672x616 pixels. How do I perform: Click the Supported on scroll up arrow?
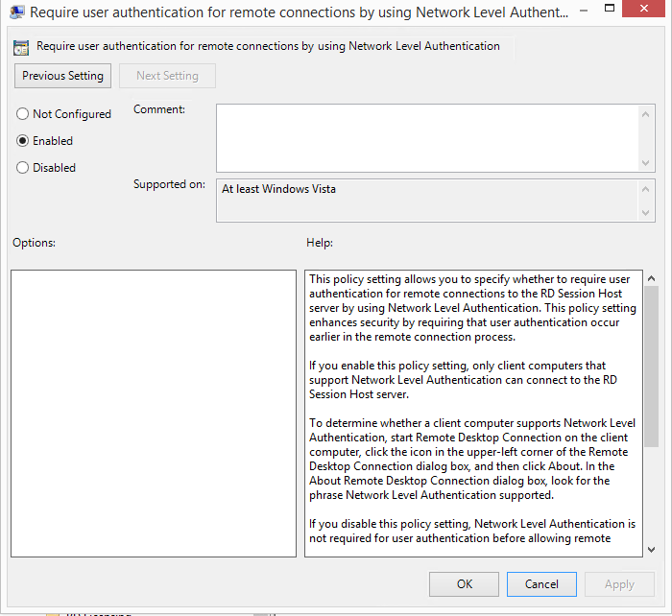point(647,188)
